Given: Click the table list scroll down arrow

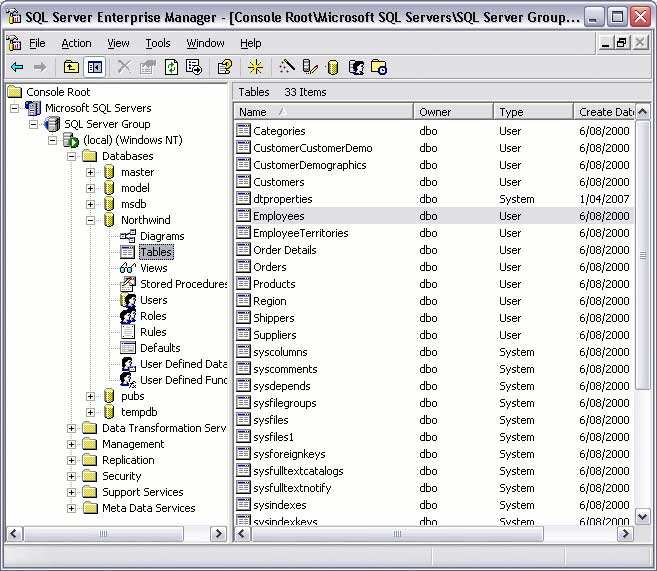Looking at the screenshot, I should click(x=642, y=517).
